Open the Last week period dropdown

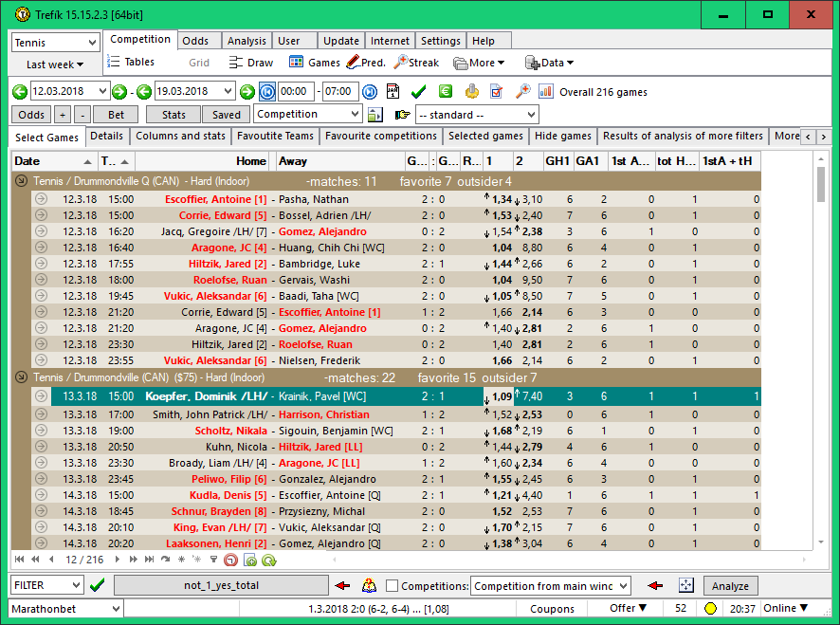(55, 64)
